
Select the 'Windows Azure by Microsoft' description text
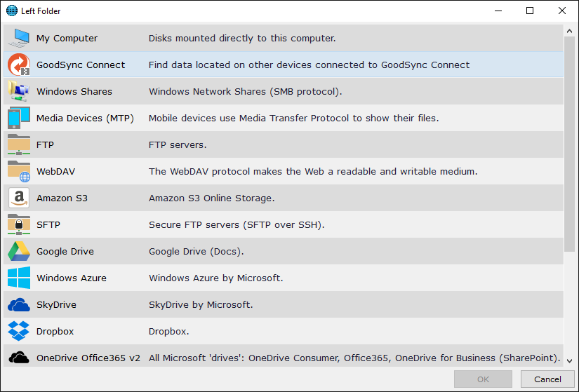(x=215, y=278)
